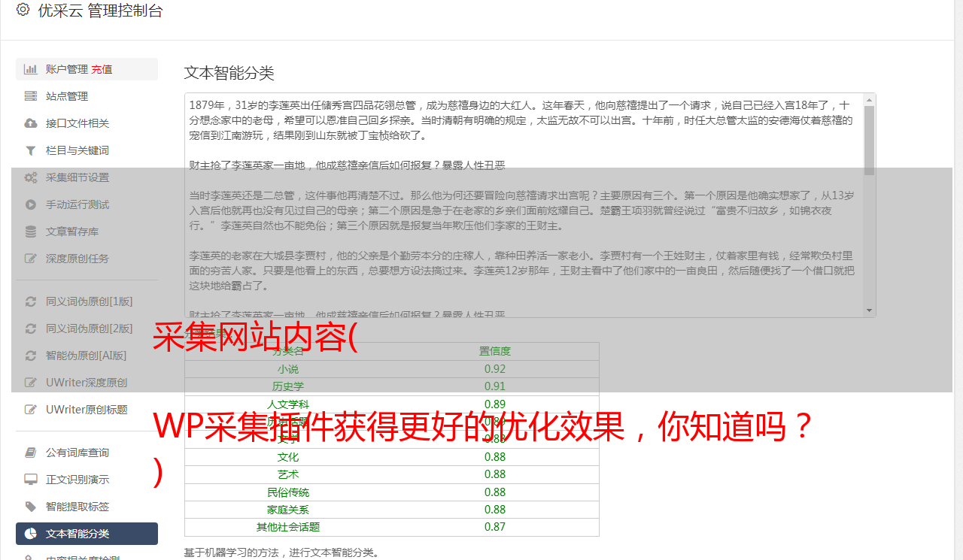Click the refresh icon for 同义词伪原创[2版]
The width and height of the screenshot is (963, 560).
click(x=31, y=328)
